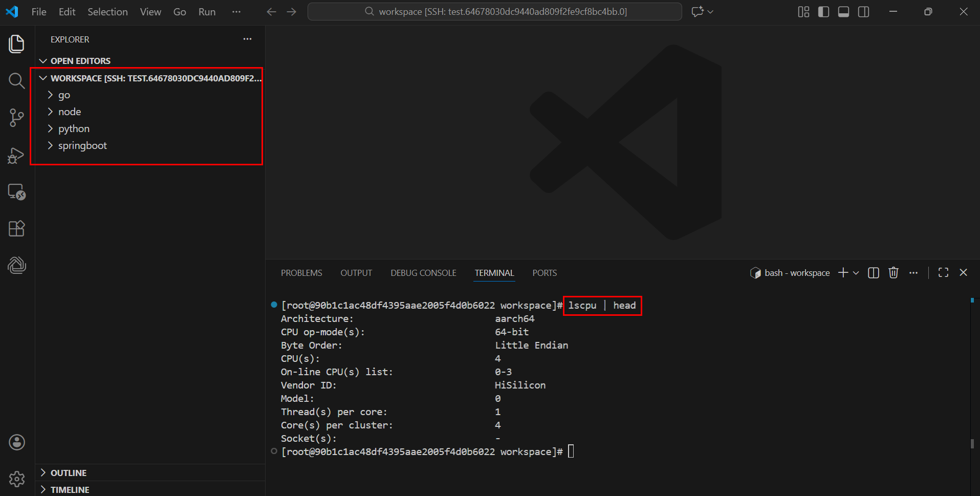Switch to the OUTPUT tab
The width and height of the screenshot is (980, 496).
point(356,273)
